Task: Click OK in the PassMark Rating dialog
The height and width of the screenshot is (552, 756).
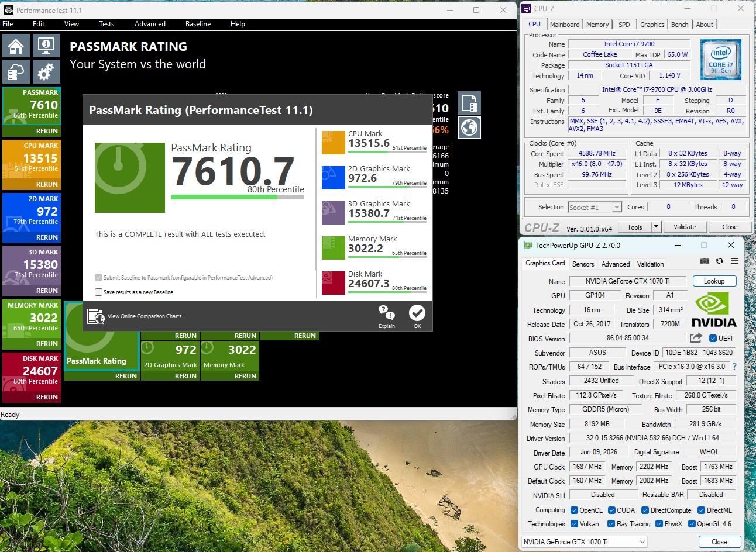Action: pyautogui.click(x=417, y=316)
